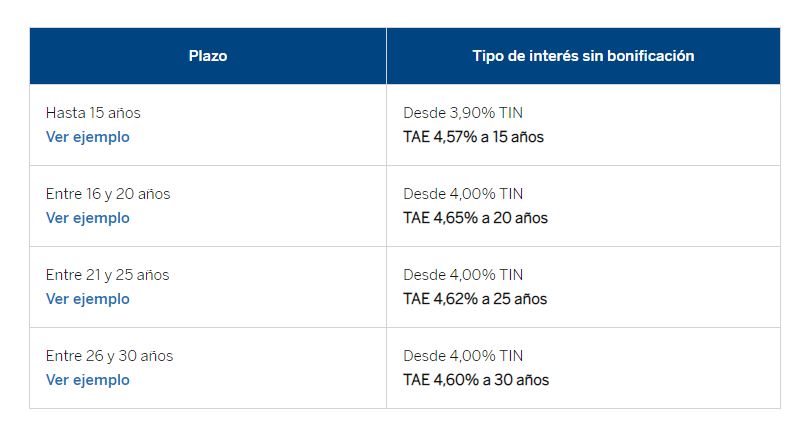Open 'Ver ejemplo' for Entre 21 y 25 años
This screenshot has width=806, height=426.
pos(88,299)
